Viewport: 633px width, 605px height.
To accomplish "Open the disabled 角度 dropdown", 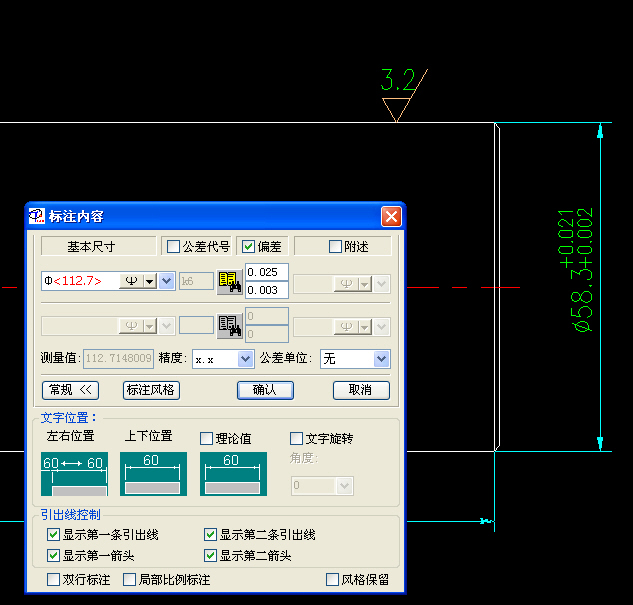I will pyautogui.click(x=344, y=486).
